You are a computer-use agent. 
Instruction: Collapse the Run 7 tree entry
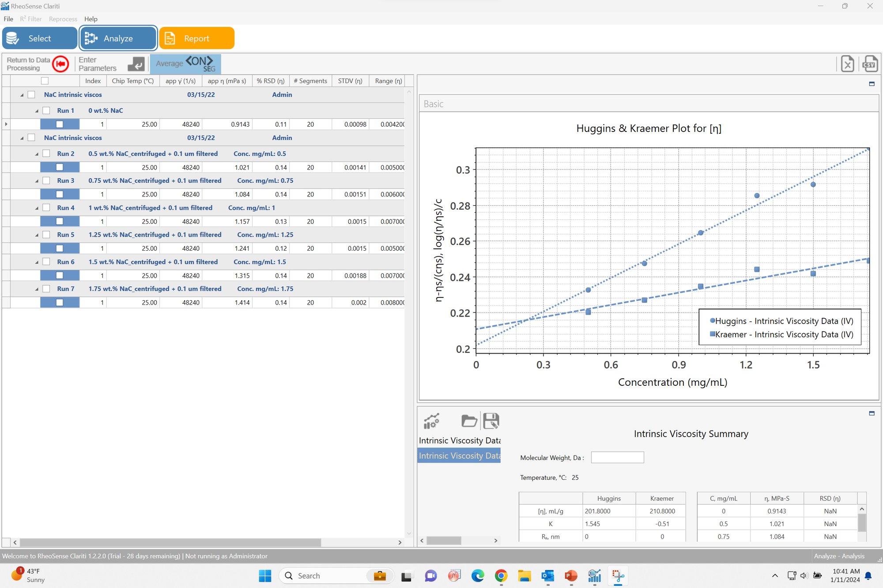37,288
